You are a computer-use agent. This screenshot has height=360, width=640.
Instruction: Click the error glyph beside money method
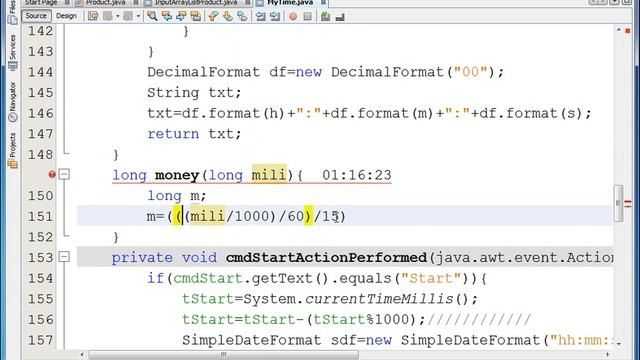click(x=52, y=175)
